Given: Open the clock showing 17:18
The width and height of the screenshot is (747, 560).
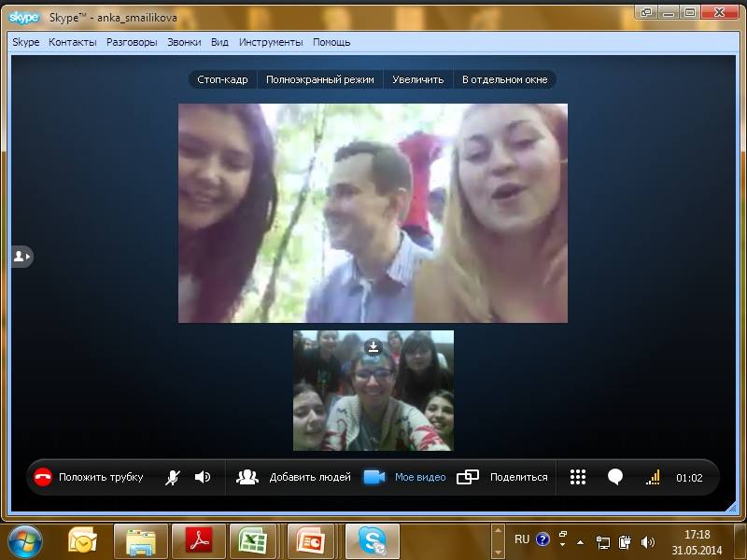Looking at the screenshot, I should pos(697,542).
